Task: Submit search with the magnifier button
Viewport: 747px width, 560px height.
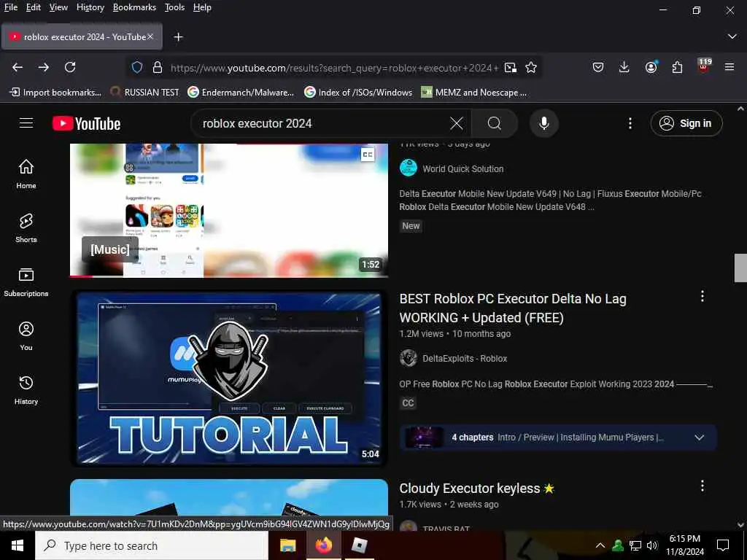Action: 495,123
